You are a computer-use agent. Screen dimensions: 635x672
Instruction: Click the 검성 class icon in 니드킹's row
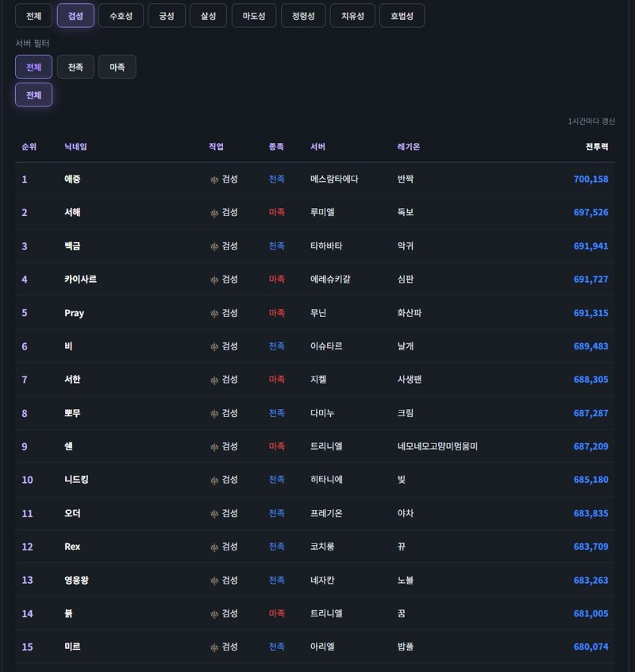click(214, 481)
